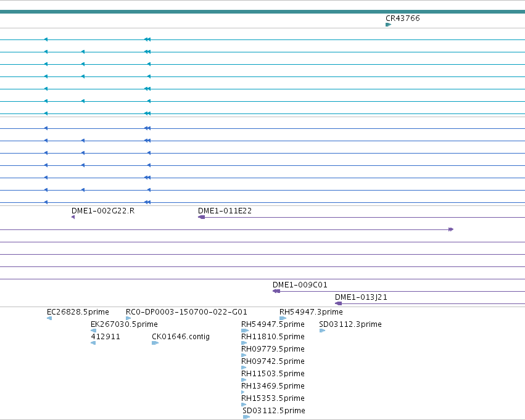
Task: Click the EK267030.5prime label
Action: pos(124,324)
